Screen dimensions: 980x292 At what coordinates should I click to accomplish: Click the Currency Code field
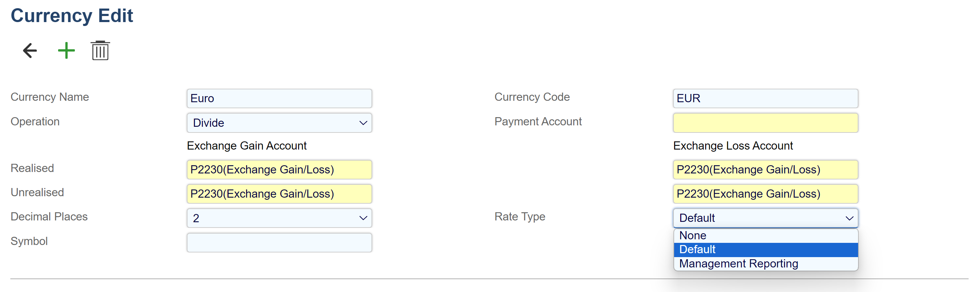pyautogui.click(x=765, y=99)
